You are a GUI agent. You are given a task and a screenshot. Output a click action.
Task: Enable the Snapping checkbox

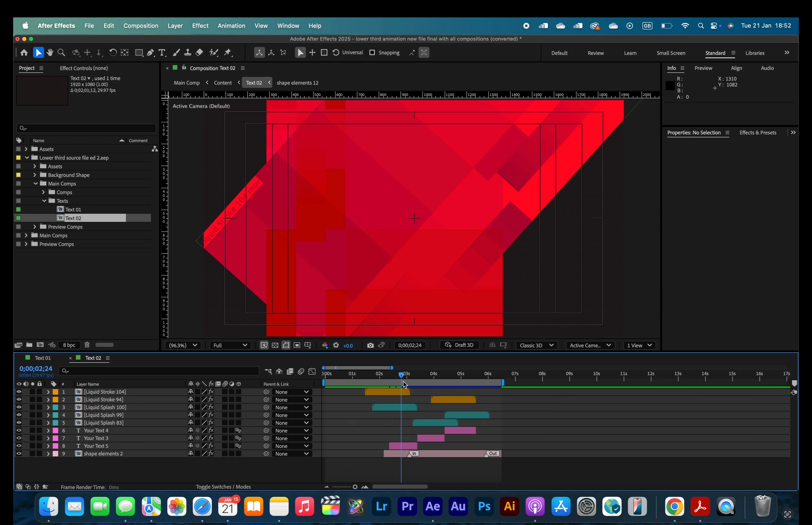click(372, 52)
